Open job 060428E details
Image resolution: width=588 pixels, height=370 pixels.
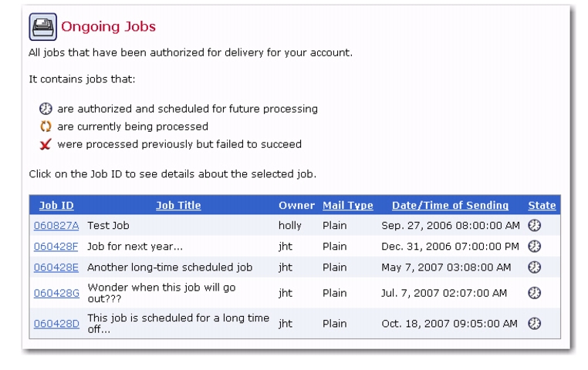tap(56, 267)
